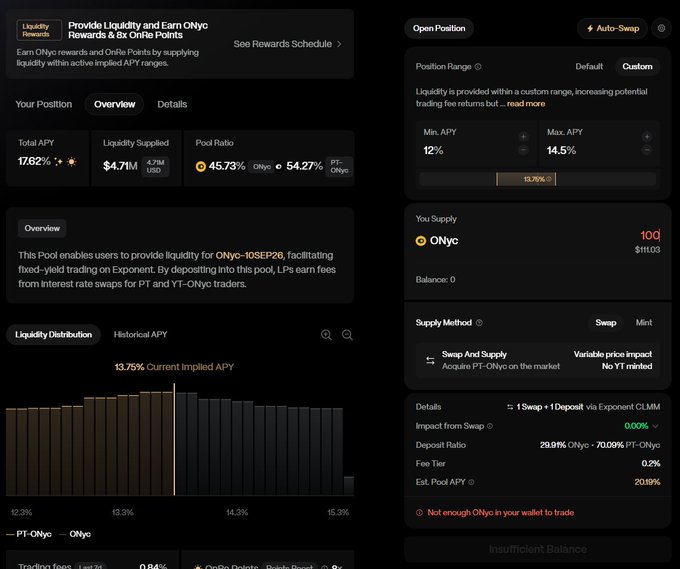Click the Overview label chip in description card
Image resolution: width=680 pixels, height=569 pixels.
42,229
